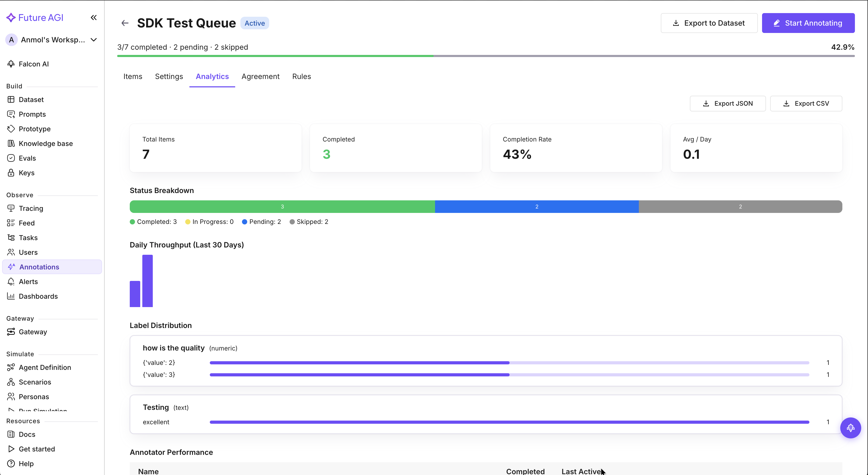Open the Gateway page

click(x=33, y=332)
